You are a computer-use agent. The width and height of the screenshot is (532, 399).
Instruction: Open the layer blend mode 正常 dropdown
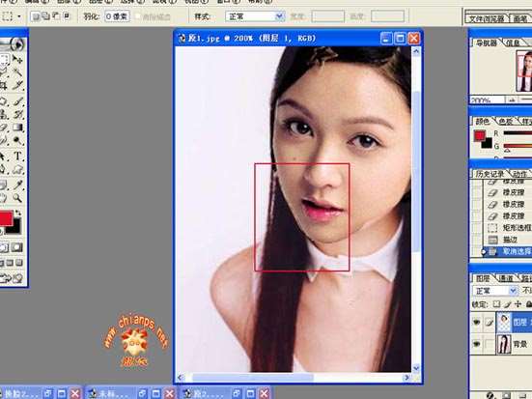click(495, 291)
